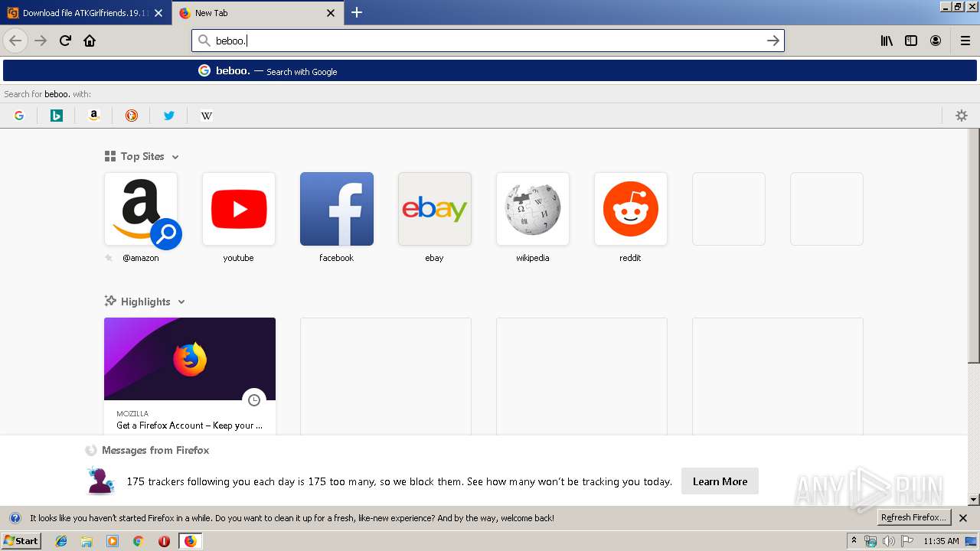The height and width of the screenshot is (551, 980).
Task: Search with the Amazon one-off icon
Action: (94, 116)
